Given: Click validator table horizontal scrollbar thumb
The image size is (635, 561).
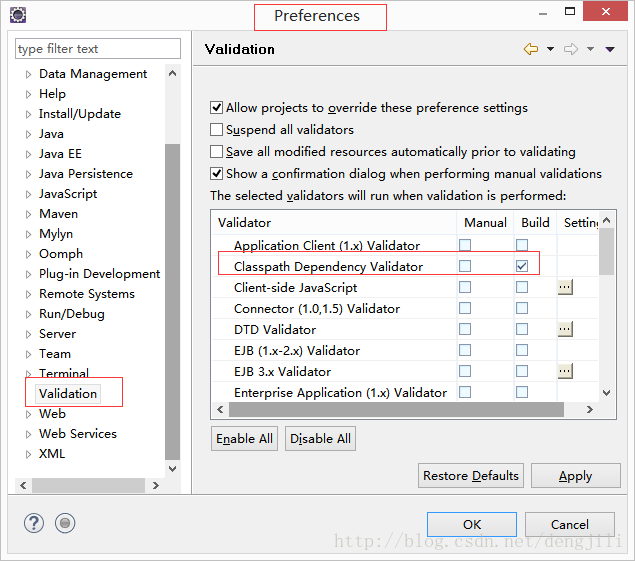Looking at the screenshot, I should [396, 409].
